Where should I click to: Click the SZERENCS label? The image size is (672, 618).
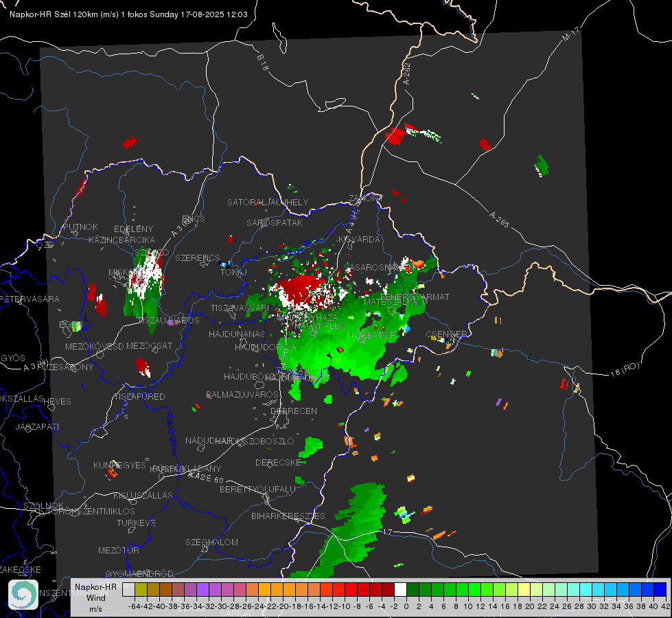[198, 257]
